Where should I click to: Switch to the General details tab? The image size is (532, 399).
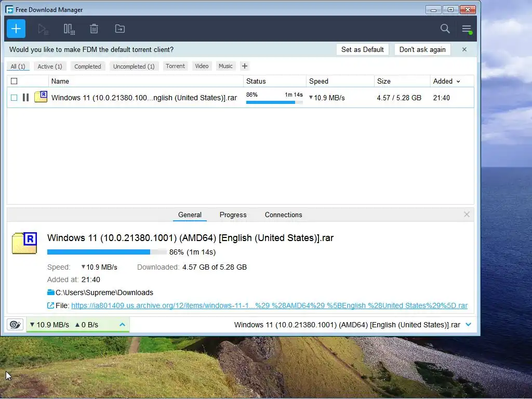tap(190, 215)
